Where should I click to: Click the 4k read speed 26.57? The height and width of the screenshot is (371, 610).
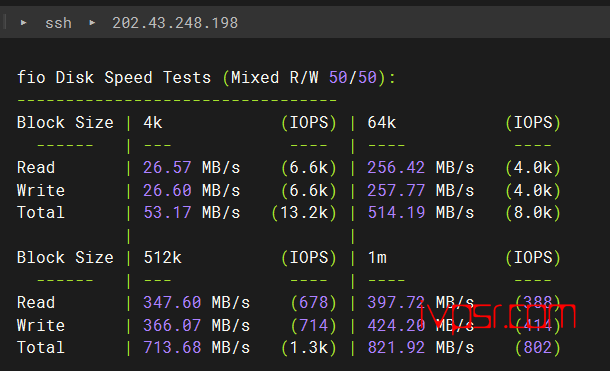click(167, 168)
